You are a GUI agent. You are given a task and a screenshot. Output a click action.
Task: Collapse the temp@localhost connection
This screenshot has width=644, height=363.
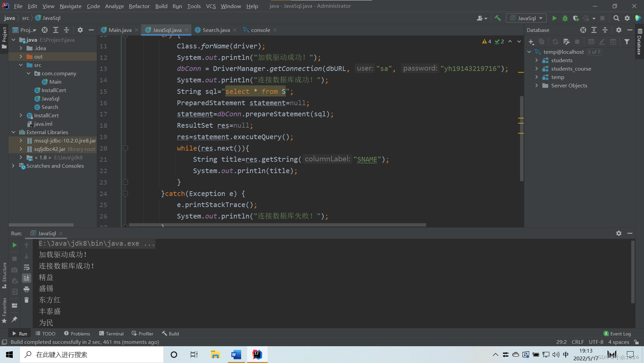pyautogui.click(x=530, y=52)
